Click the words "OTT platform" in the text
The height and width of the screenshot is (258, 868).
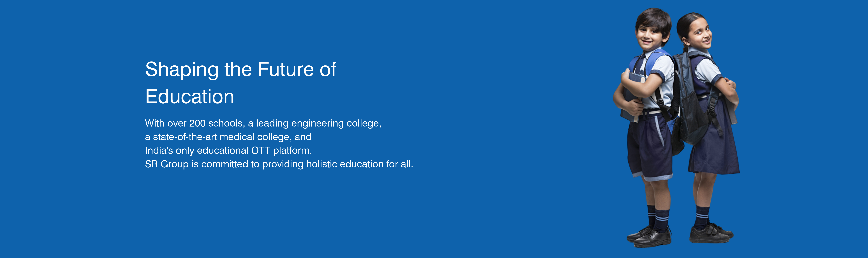pyautogui.click(x=281, y=150)
